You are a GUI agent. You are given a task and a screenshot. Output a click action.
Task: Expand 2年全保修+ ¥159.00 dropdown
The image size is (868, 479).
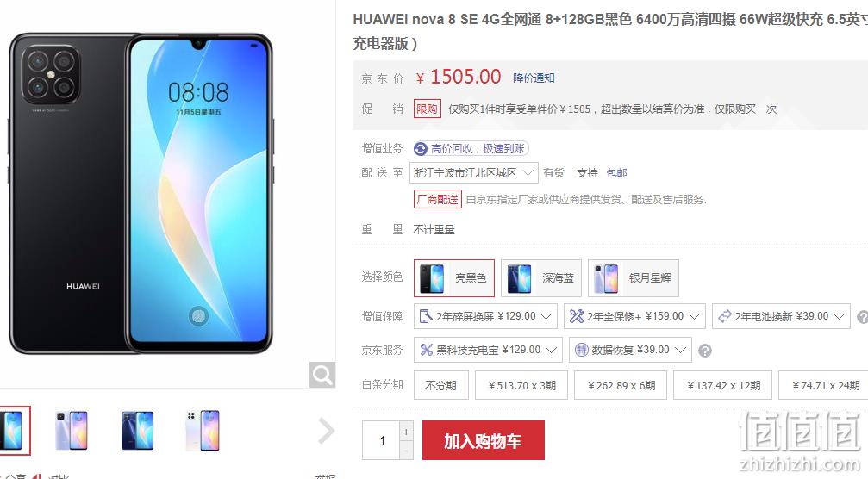pos(634,316)
